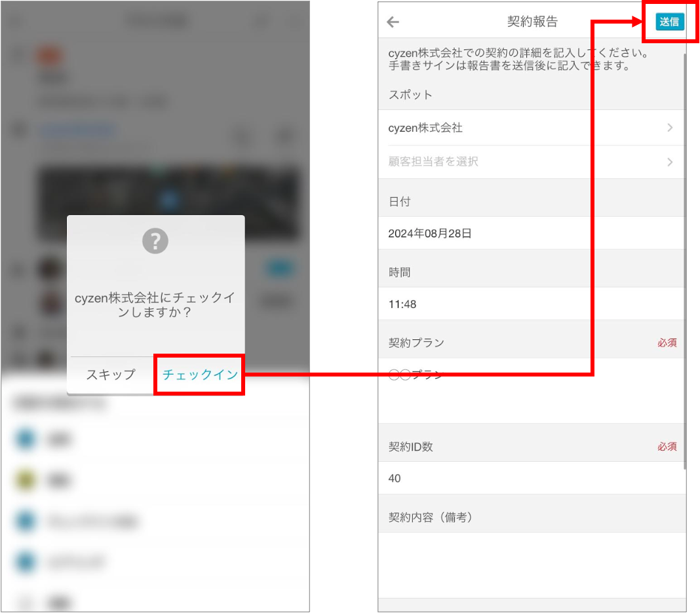This screenshot has width=700, height=613.
Task: Select チェックイン in the check-in dialog
Action: coord(199,375)
